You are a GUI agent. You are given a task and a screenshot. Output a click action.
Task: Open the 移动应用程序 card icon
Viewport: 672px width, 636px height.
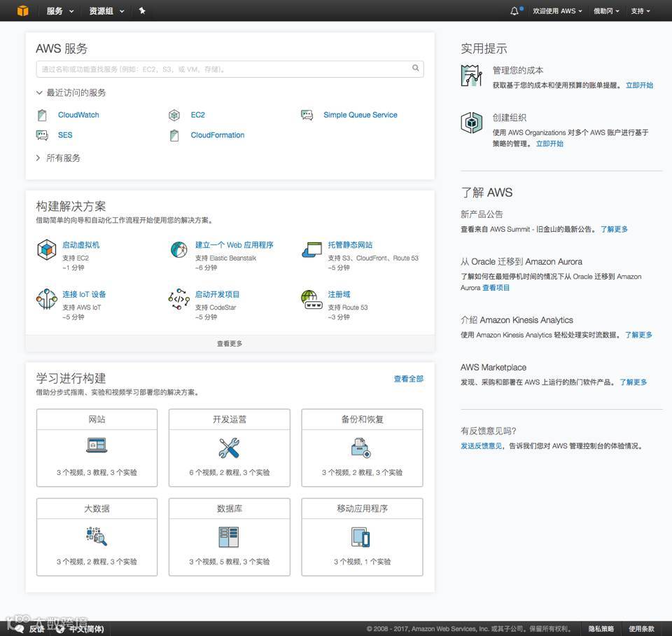click(x=361, y=537)
